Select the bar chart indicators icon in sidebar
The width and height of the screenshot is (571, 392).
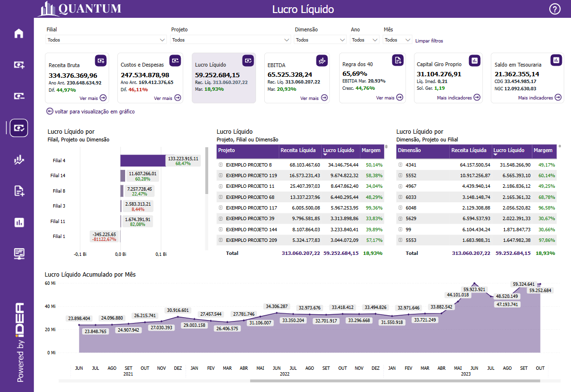pyautogui.click(x=18, y=222)
